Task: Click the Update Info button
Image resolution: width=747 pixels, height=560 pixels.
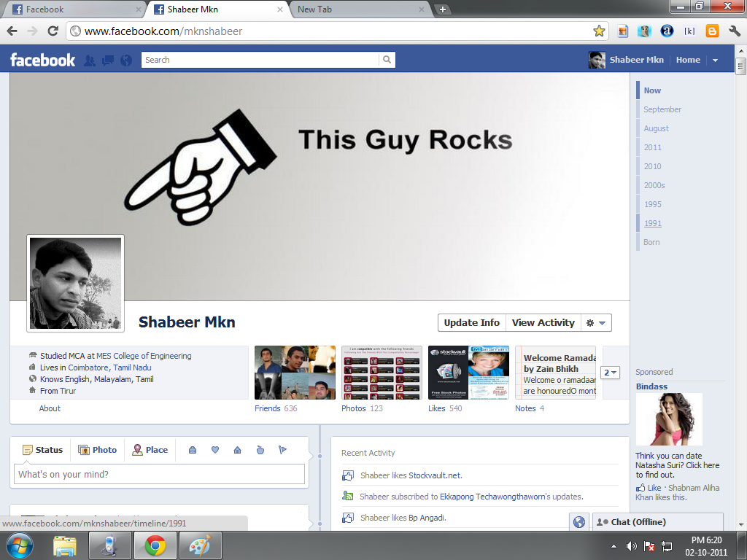Action: click(472, 323)
